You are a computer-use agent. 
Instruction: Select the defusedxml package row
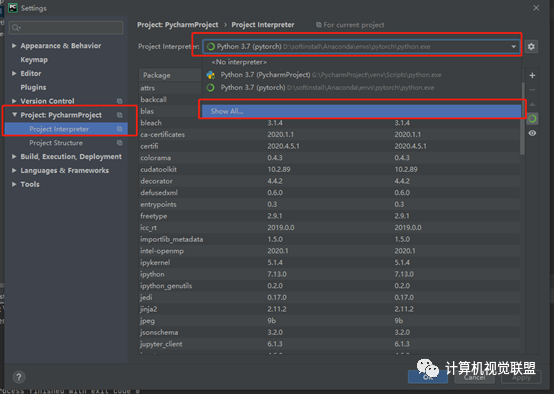point(329,193)
